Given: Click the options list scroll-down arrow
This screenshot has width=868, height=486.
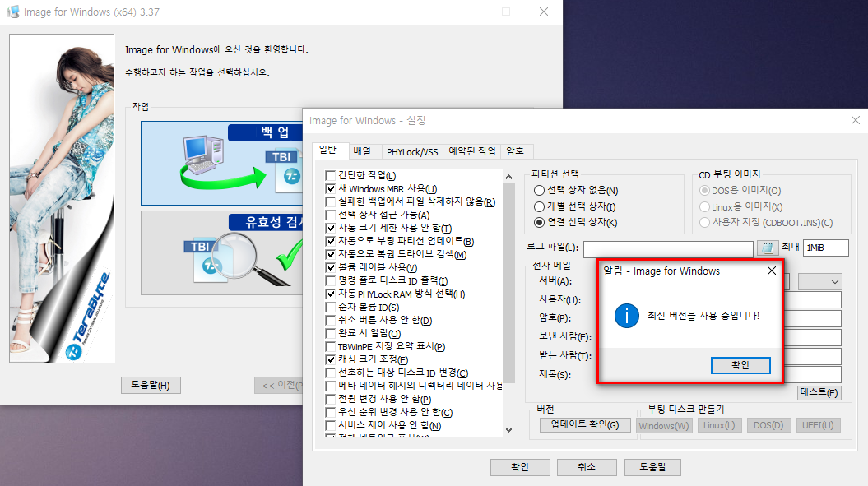Looking at the screenshot, I should (x=508, y=429).
